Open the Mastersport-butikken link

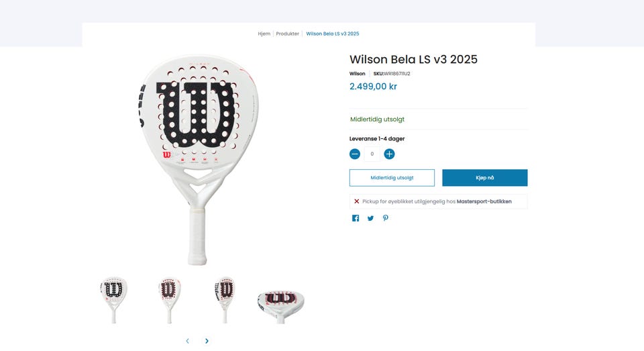(x=484, y=201)
